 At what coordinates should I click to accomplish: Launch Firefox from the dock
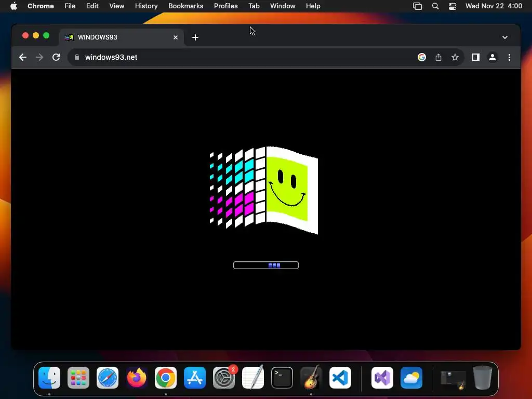click(137, 378)
